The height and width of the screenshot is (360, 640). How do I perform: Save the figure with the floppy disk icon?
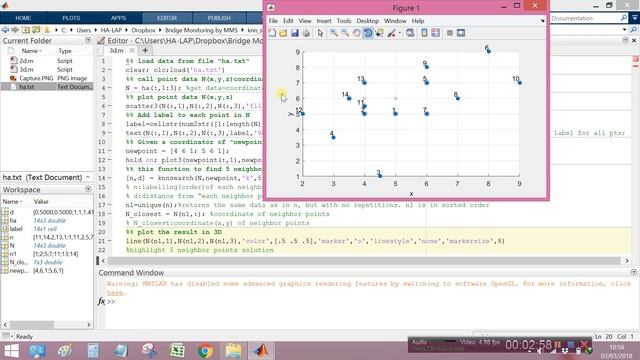tap(295, 33)
